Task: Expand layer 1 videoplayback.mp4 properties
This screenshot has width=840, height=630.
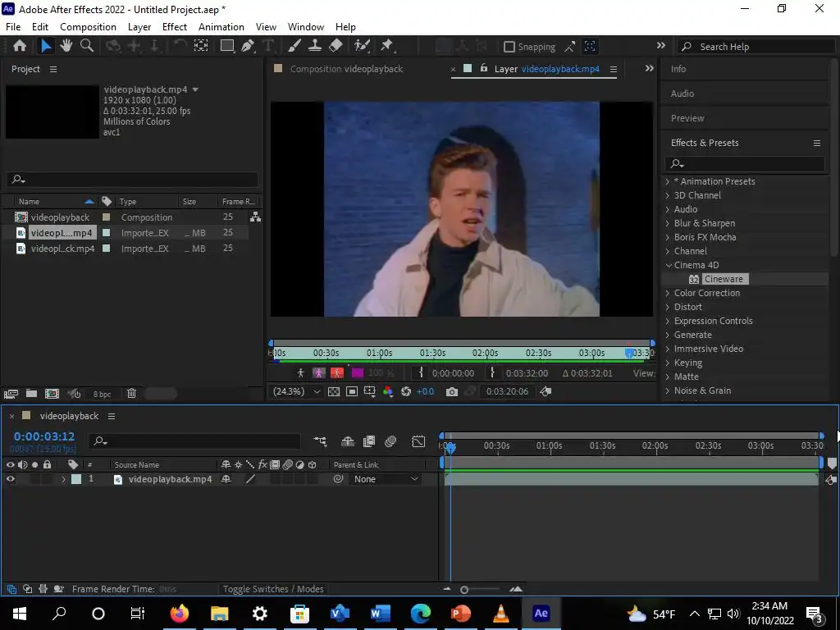Action: click(x=63, y=479)
